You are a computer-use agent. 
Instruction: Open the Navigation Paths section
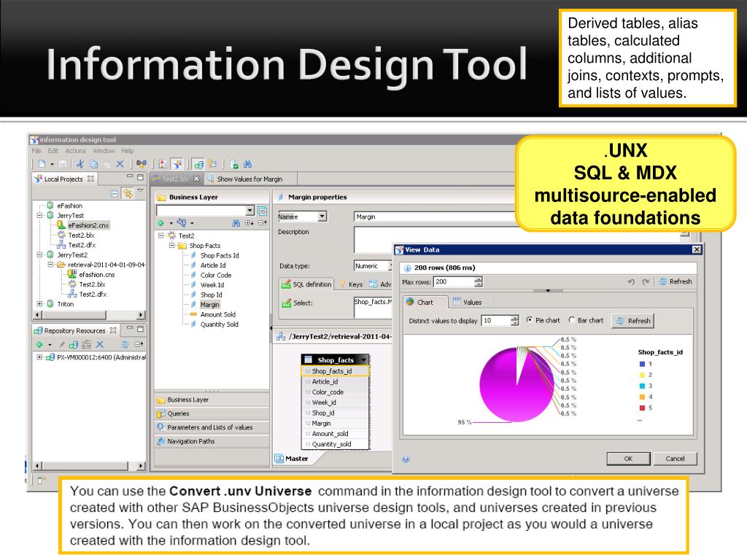click(212, 441)
